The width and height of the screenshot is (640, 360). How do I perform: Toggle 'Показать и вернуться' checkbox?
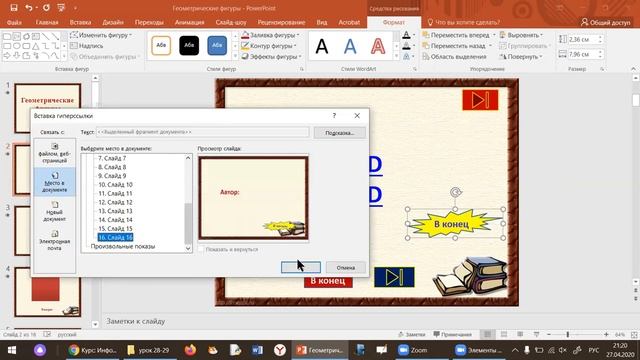[201, 249]
